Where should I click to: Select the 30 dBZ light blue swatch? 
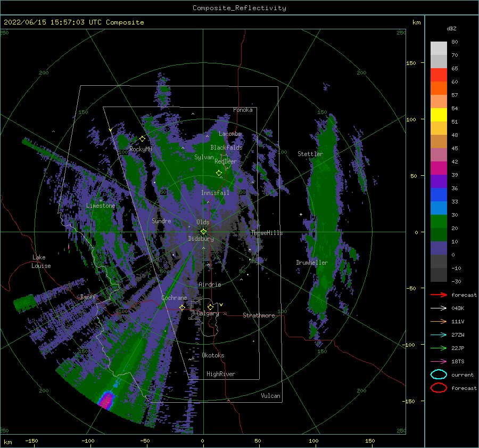pyautogui.click(x=439, y=208)
